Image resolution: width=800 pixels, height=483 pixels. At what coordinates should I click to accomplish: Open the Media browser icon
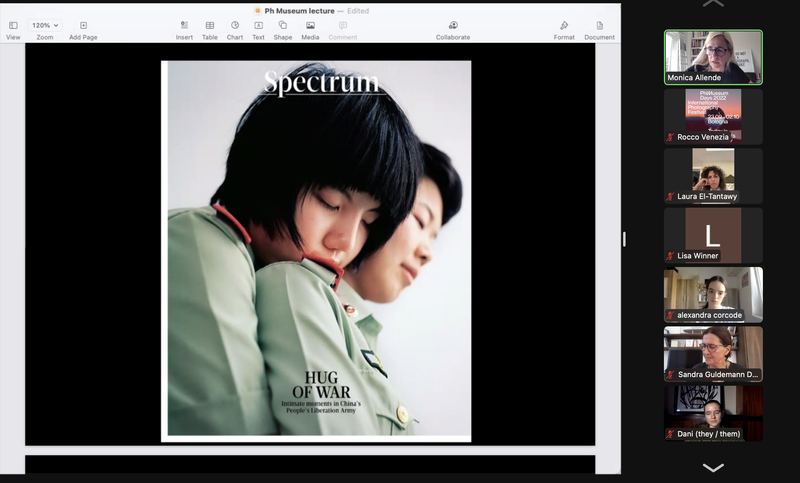[x=310, y=25]
